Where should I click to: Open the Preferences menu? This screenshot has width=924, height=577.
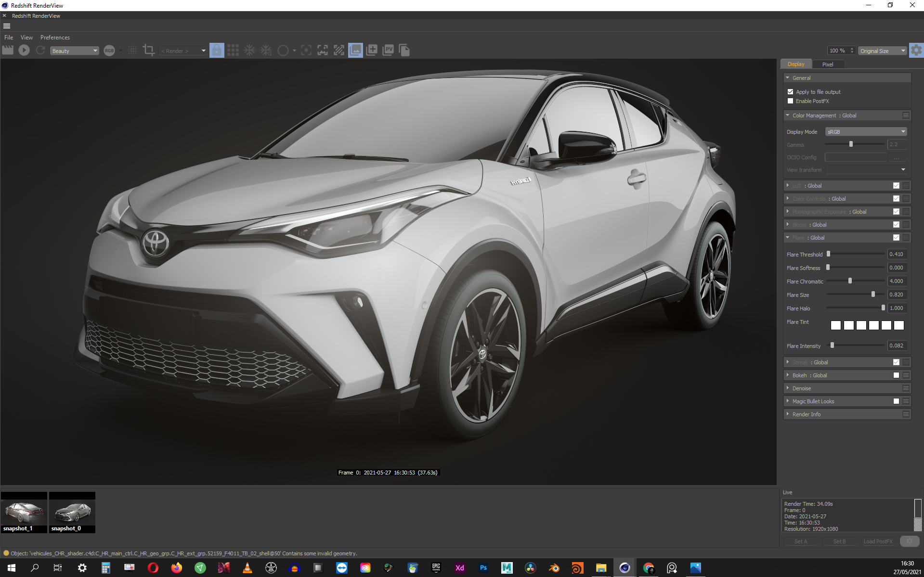55,38
